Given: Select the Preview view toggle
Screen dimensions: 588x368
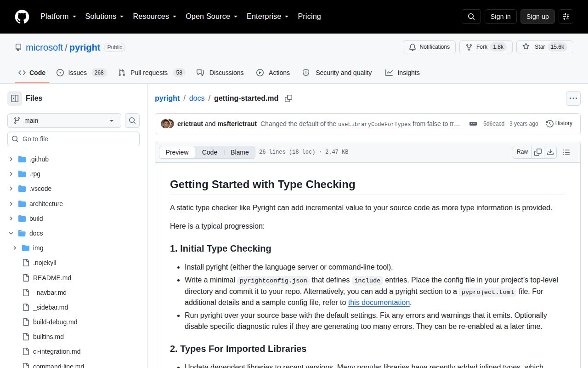Looking at the screenshot, I should pyautogui.click(x=177, y=152).
